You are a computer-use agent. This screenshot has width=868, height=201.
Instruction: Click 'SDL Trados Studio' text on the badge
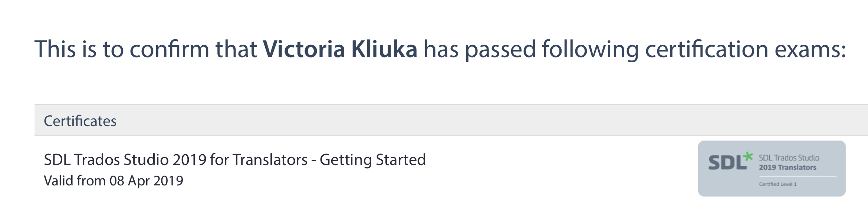coord(789,158)
